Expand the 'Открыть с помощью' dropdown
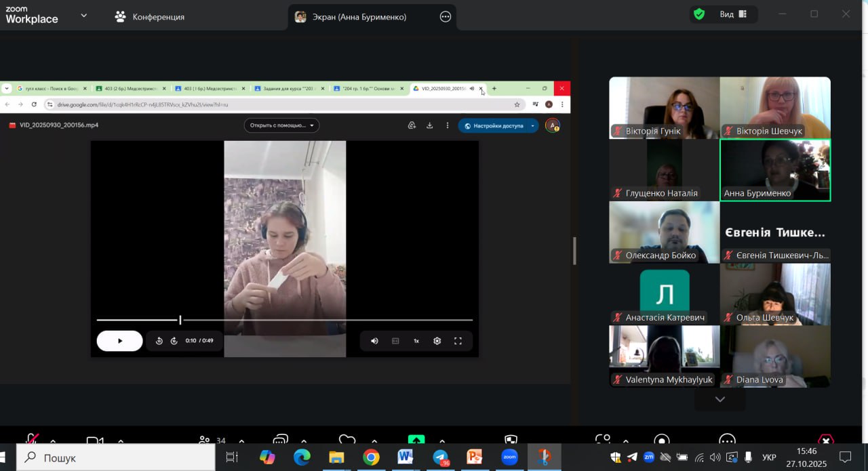Viewport: 868px width, 471px height. [x=281, y=125]
